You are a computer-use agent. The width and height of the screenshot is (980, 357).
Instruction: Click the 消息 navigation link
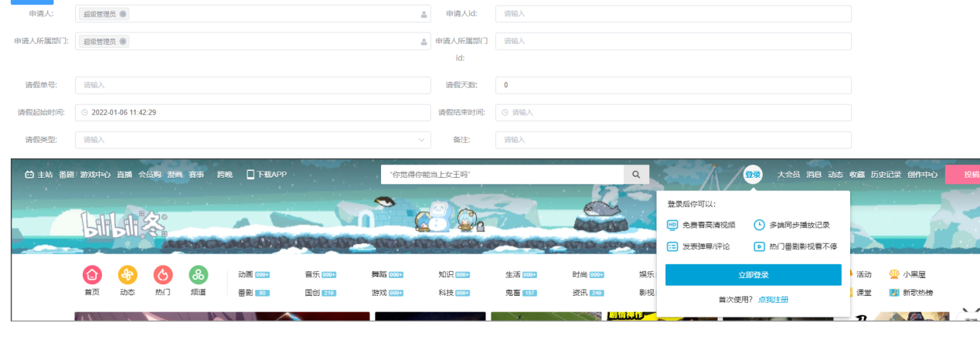[814, 175]
